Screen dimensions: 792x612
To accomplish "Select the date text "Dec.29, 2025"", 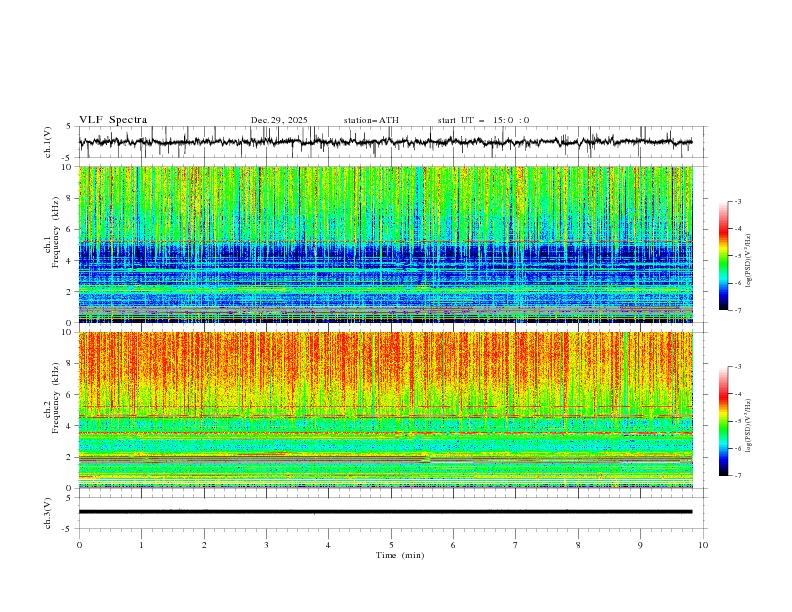I will pos(279,120).
